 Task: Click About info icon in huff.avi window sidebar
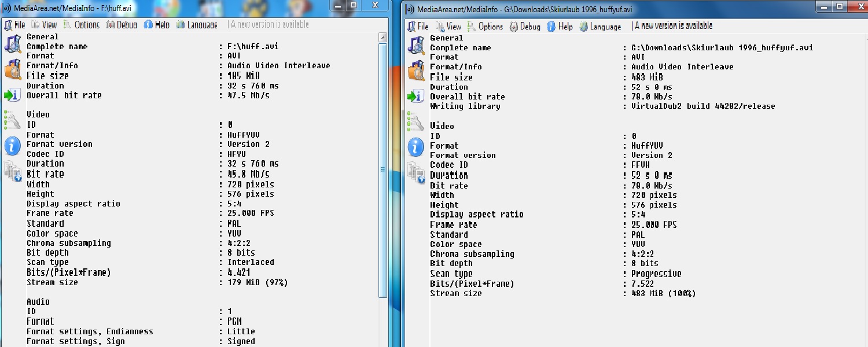(12, 146)
